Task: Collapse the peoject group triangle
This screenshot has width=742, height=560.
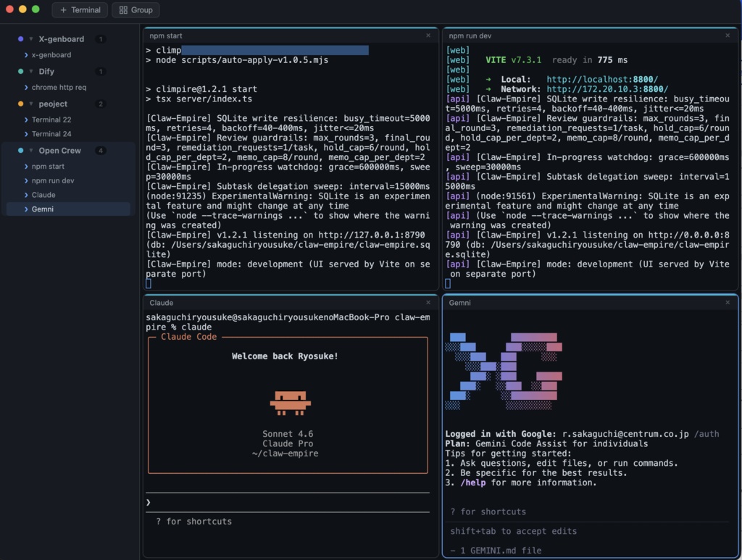Action: point(30,104)
